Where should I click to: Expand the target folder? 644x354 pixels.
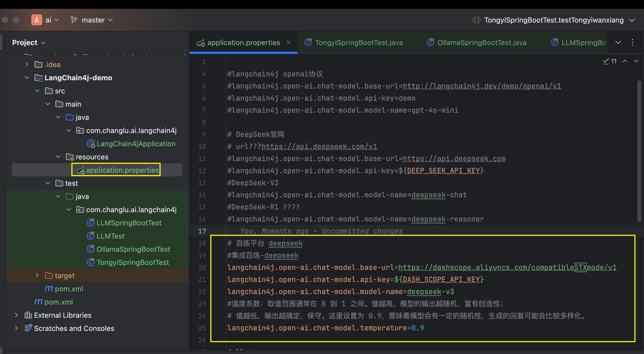tap(37, 275)
